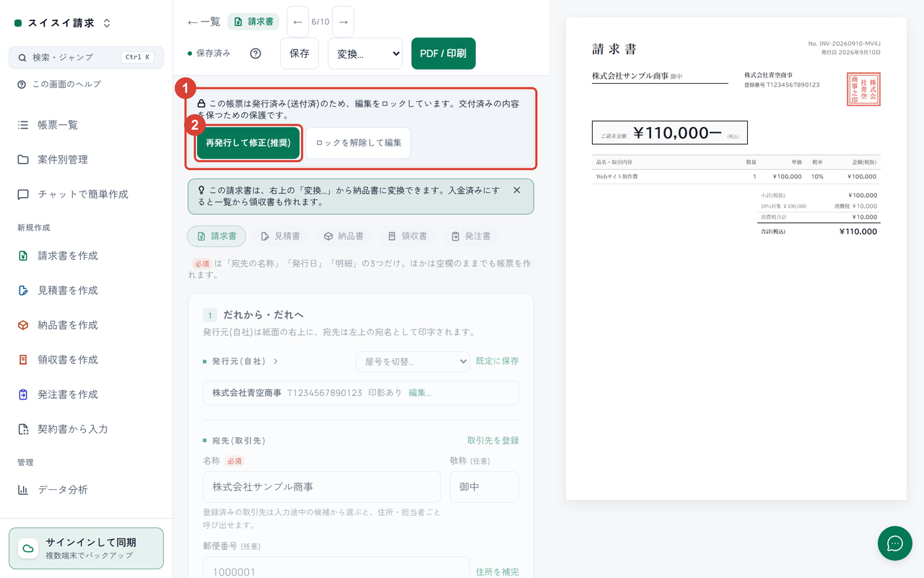This screenshot has width=924, height=578.
Task: Open the 検索・ジャンプ search box
Action: click(x=87, y=57)
